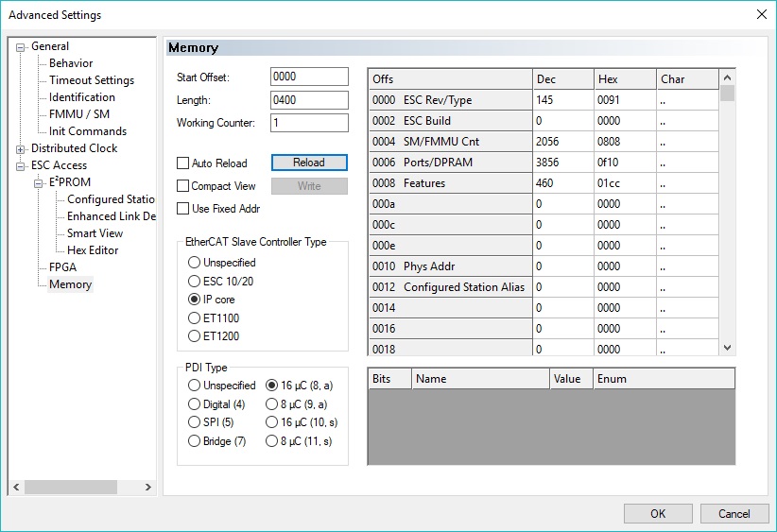777x532 pixels.
Task: Expand the Distributed Clock node
Action: (21, 149)
